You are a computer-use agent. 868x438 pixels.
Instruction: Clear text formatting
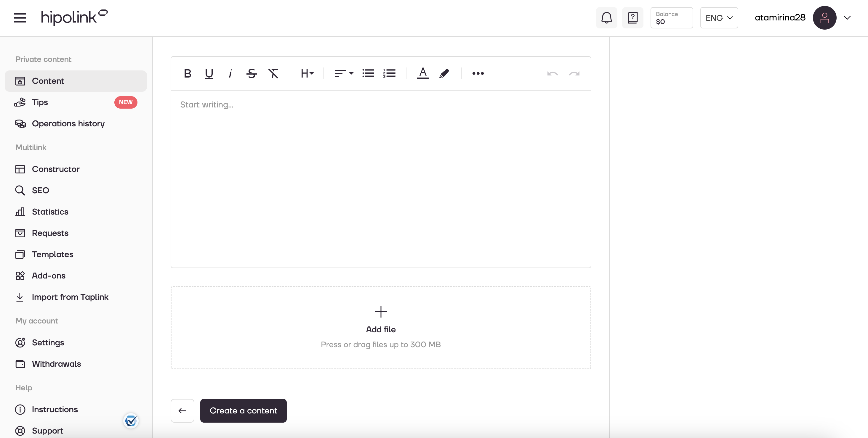tap(273, 73)
